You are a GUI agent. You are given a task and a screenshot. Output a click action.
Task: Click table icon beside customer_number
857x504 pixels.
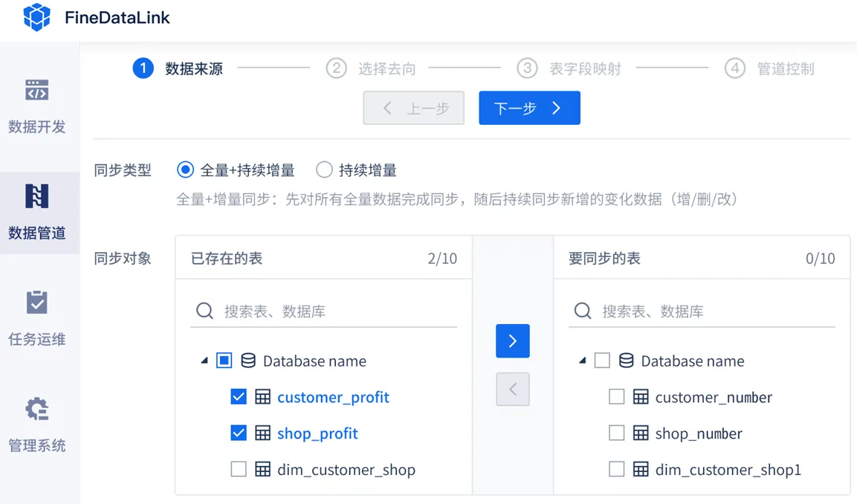click(641, 397)
